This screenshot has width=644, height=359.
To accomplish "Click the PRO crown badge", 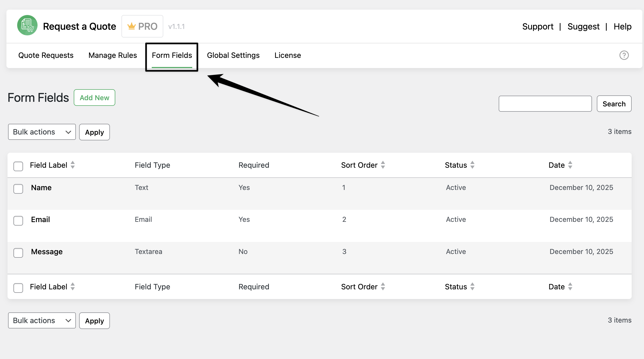I will pos(142,26).
